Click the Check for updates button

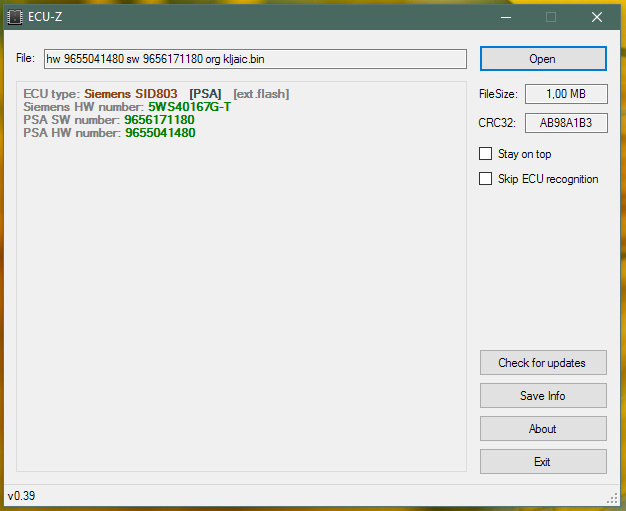click(543, 362)
